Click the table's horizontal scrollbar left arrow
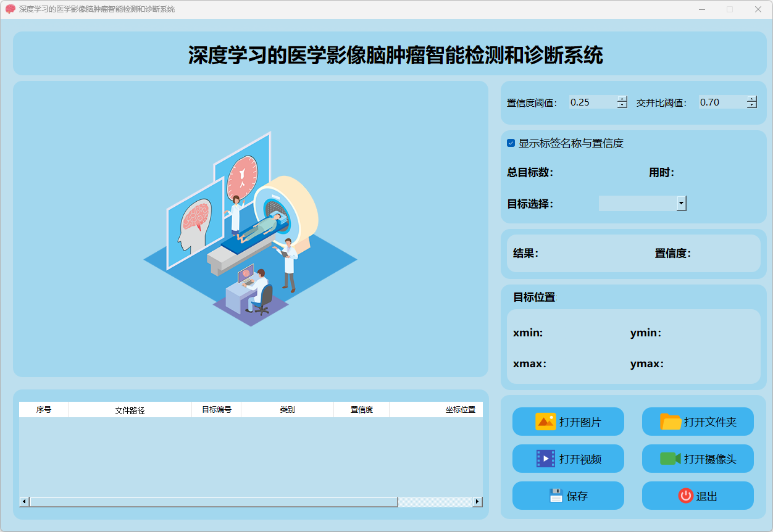The height and width of the screenshot is (532, 773). (x=25, y=502)
